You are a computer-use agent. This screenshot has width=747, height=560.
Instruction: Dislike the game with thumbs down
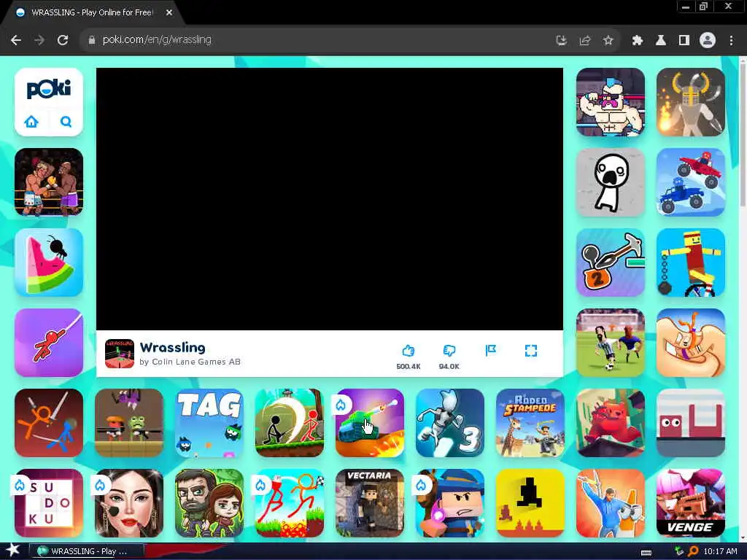click(449, 351)
